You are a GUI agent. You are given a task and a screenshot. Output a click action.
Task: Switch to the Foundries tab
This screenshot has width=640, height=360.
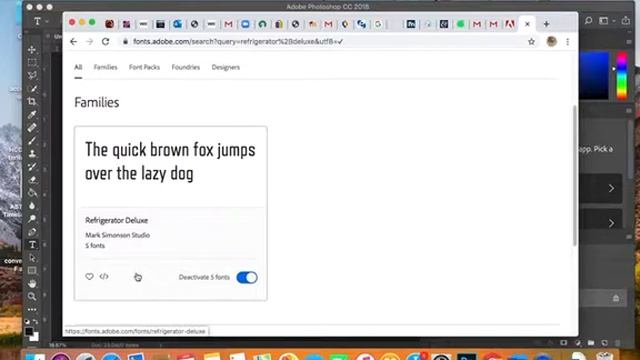click(x=186, y=67)
